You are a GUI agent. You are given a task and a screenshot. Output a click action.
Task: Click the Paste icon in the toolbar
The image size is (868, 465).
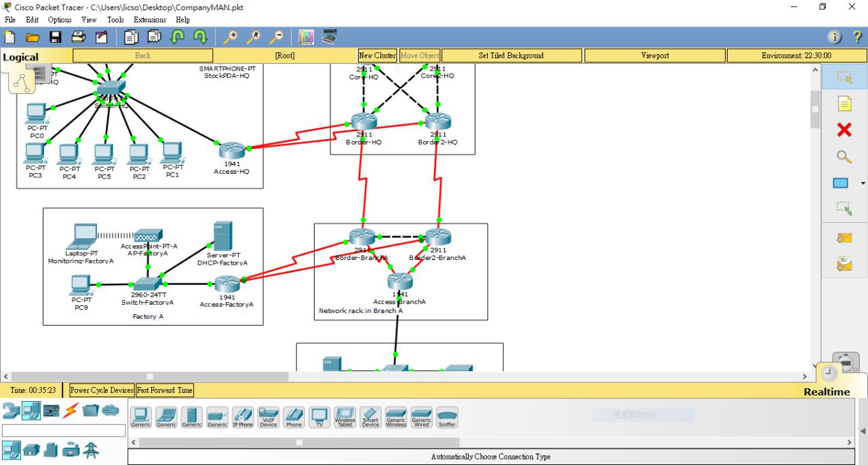click(x=154, y=37)
